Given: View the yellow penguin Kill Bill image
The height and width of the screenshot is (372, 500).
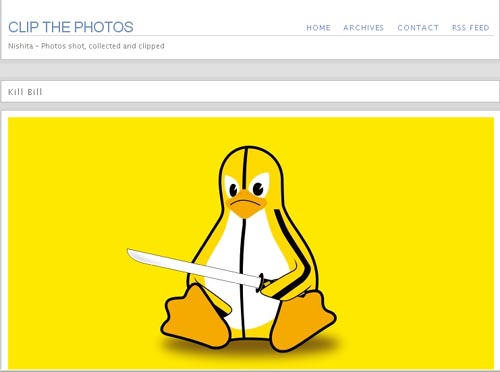Looking at the screenshot, I should [251, 243].
